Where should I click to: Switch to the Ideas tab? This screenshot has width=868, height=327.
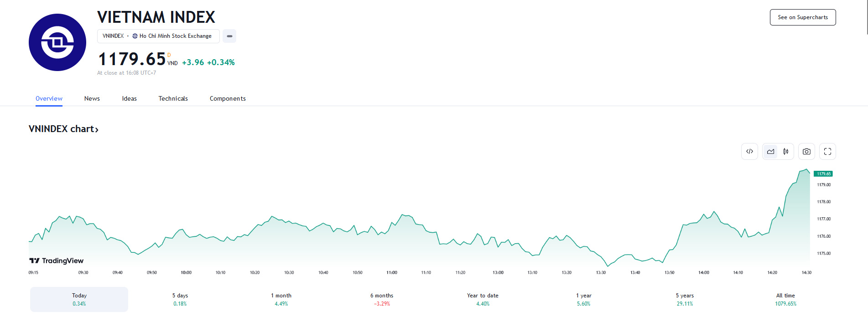pos(129,98)
